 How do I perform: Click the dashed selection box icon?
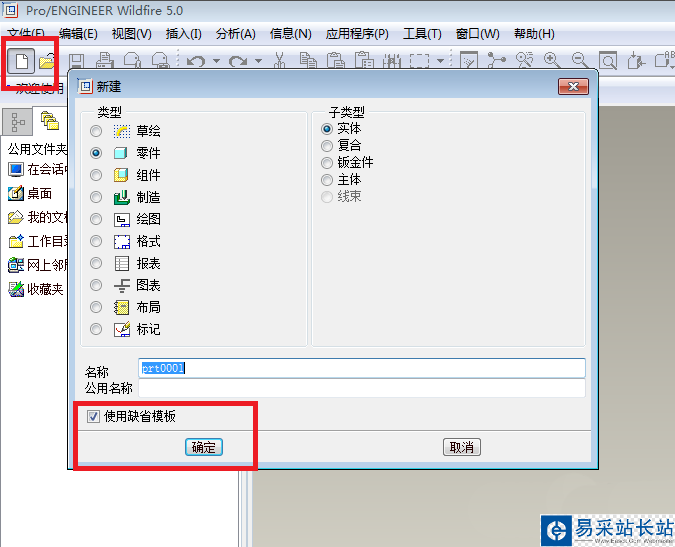point(419,61)
